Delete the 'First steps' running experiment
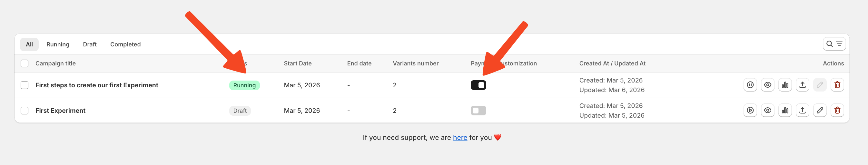Image resolution: width=868 pixels, height=165 pixels. 837,85
